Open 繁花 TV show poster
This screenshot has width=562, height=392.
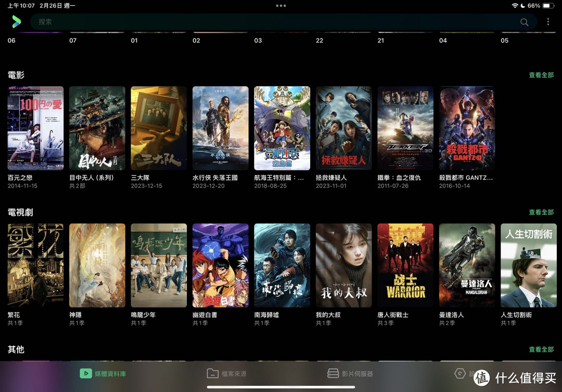(x=35, y=265)
